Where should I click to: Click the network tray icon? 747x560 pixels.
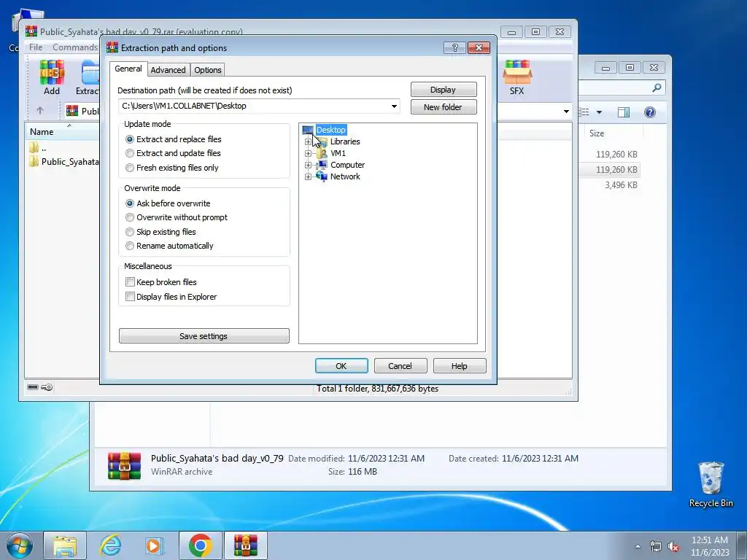(656, 547)
